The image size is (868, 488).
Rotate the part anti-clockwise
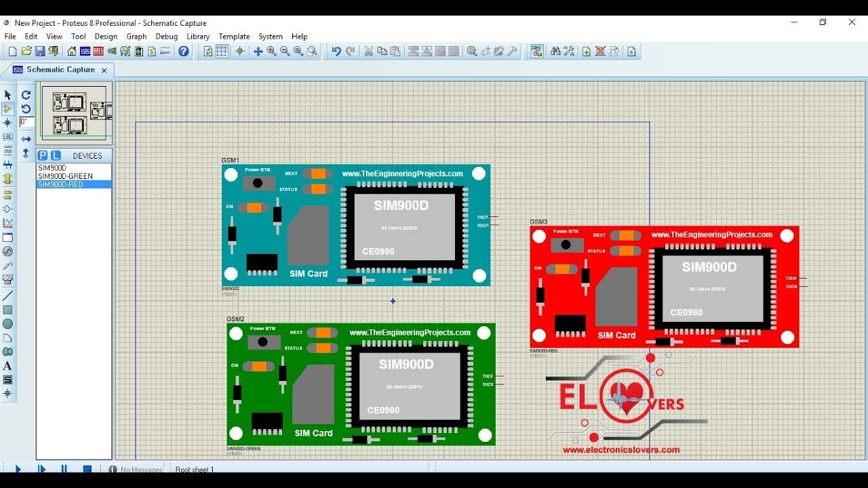26,108
